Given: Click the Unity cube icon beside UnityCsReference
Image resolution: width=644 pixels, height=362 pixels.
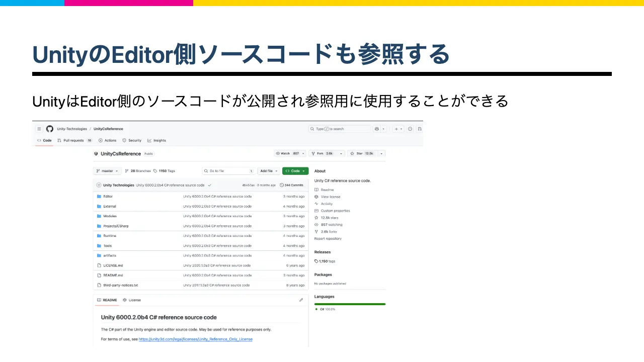Looking at the screenshot, I should click(96, 153).
